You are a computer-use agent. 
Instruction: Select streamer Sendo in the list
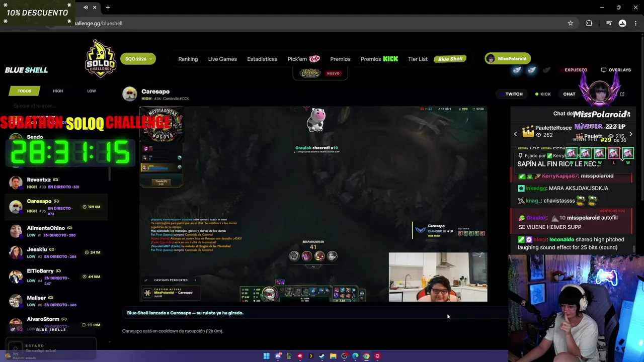pos(35,137)
